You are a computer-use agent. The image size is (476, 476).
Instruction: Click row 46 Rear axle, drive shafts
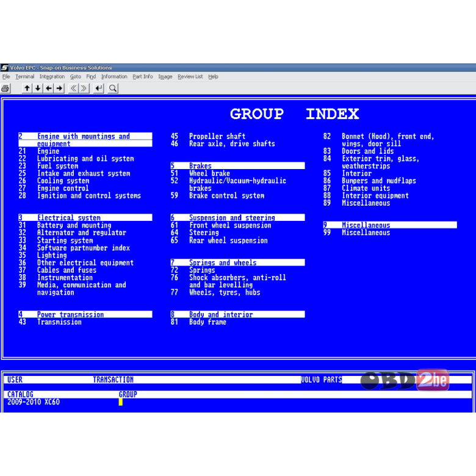pyautogui.click(x=223, y=143)
